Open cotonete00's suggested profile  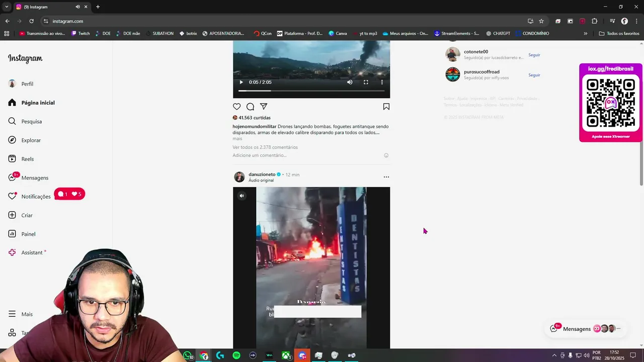(x=476, y=52)
